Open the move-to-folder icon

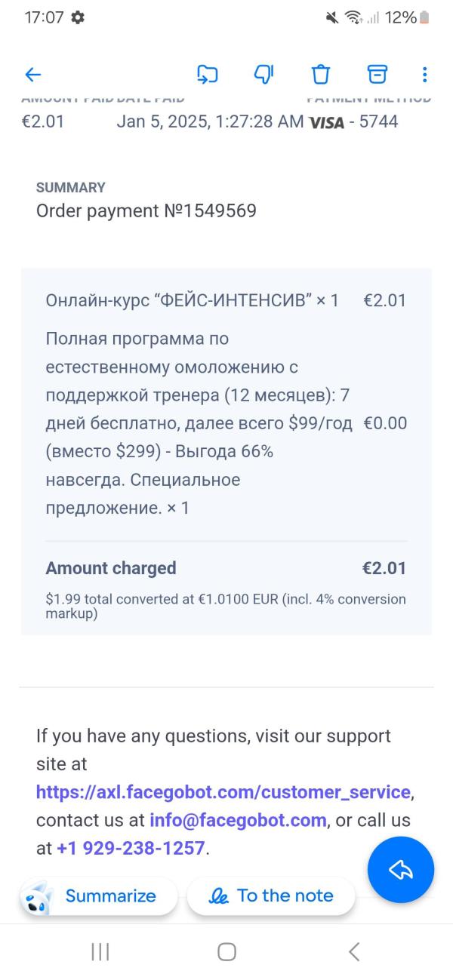click(x=207, y=74)
